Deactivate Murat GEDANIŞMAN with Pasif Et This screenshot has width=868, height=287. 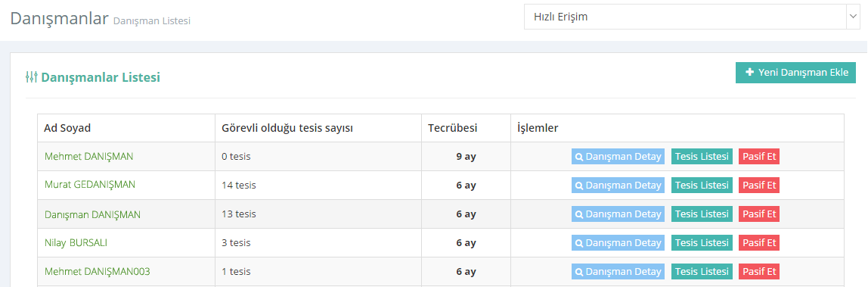(x=759, y=186)
